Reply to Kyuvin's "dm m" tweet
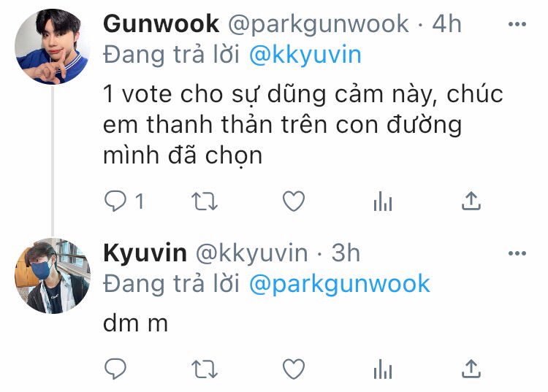Screen dimensions: 548x392 (115, 369)
